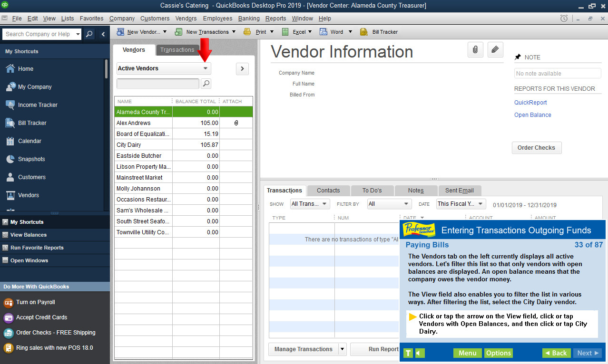Click inside the vendor search field
608x364 pixels.
pos(157,84)
